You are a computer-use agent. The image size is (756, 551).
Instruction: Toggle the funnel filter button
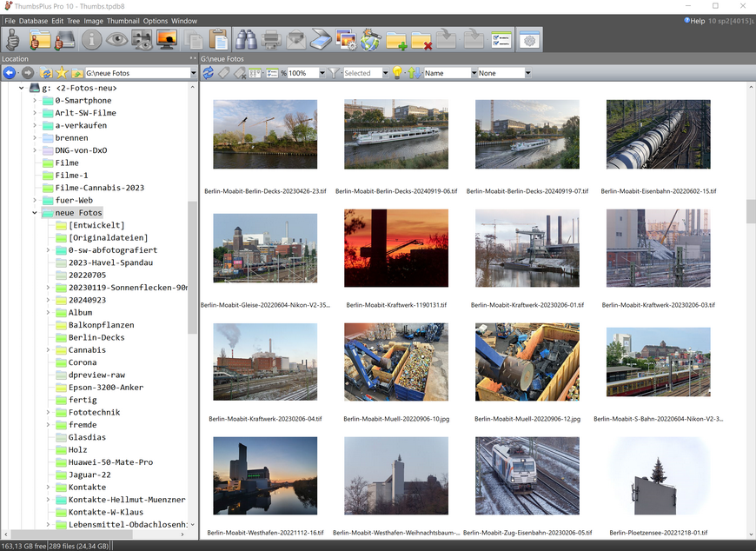pyautogui.click(x=334, y=73)
